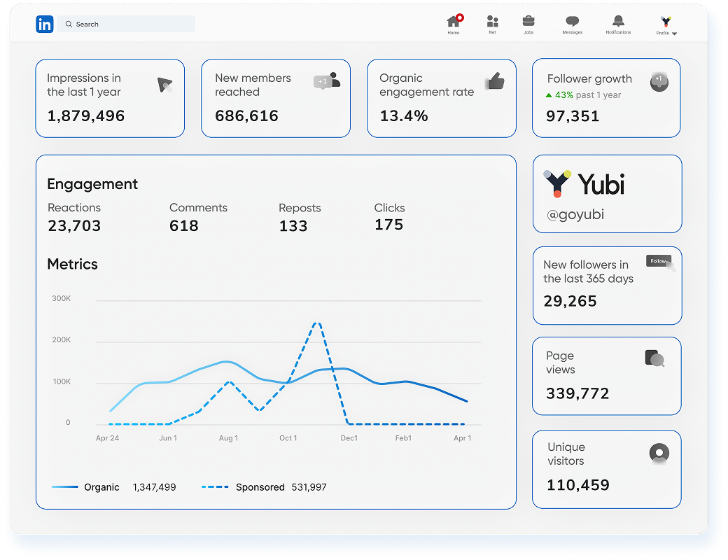Click the LinkedIn logo

pos(45,24)
